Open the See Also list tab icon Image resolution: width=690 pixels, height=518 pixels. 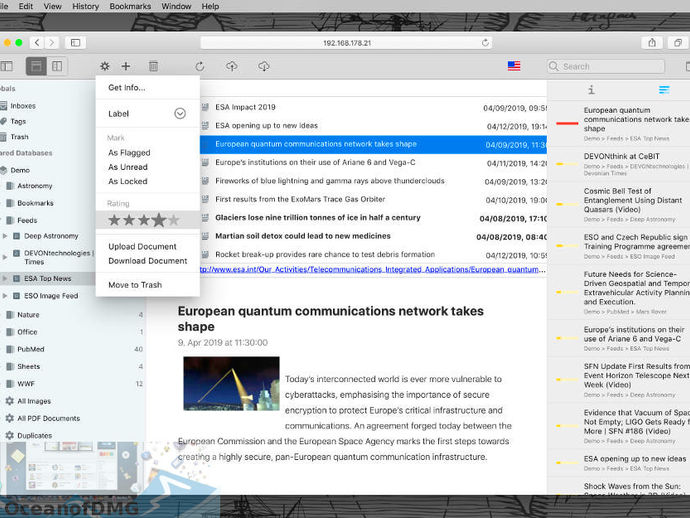point(664,90)
